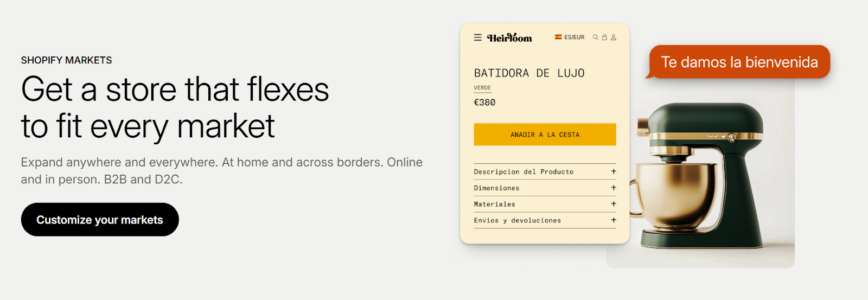Click the BATIDORA DE LUJO product title
868x300 pixels.
[529, 73]
